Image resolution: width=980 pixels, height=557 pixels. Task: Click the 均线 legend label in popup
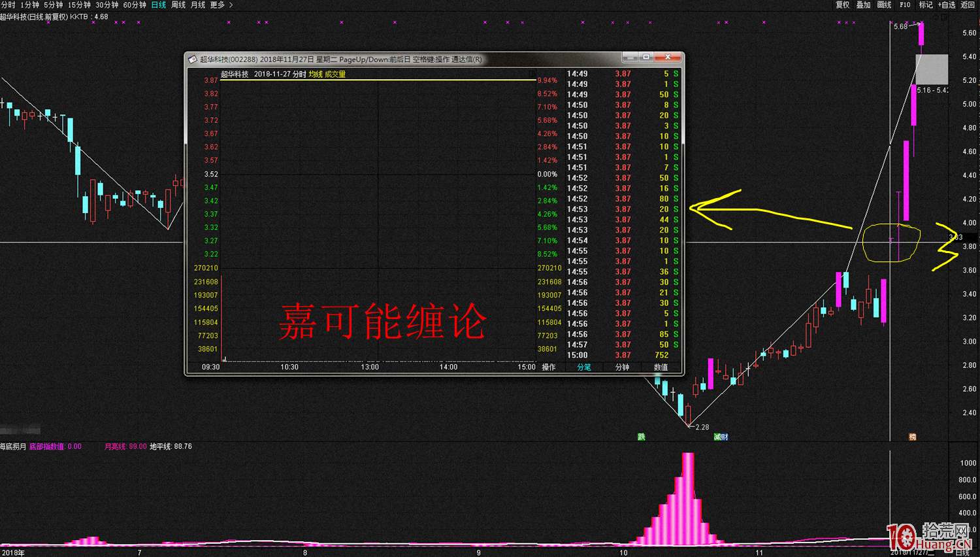(316, 75)
